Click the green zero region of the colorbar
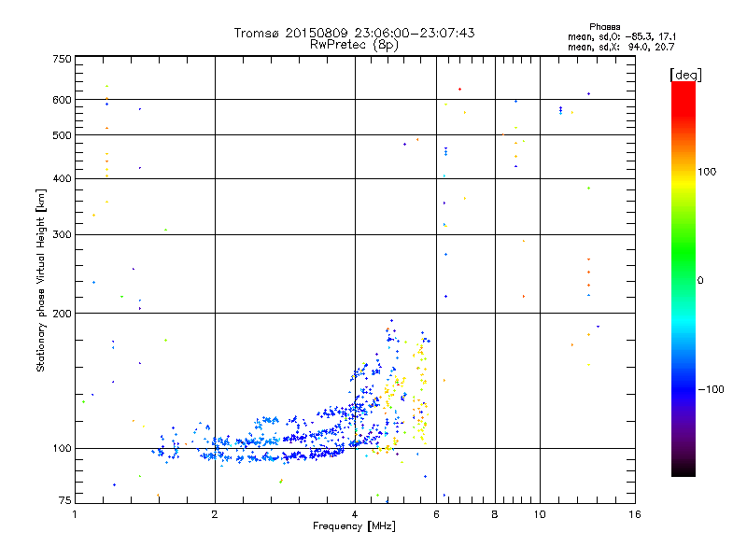Image resolution: width=747 pixels, height=560 pixels. coord(684,280)
